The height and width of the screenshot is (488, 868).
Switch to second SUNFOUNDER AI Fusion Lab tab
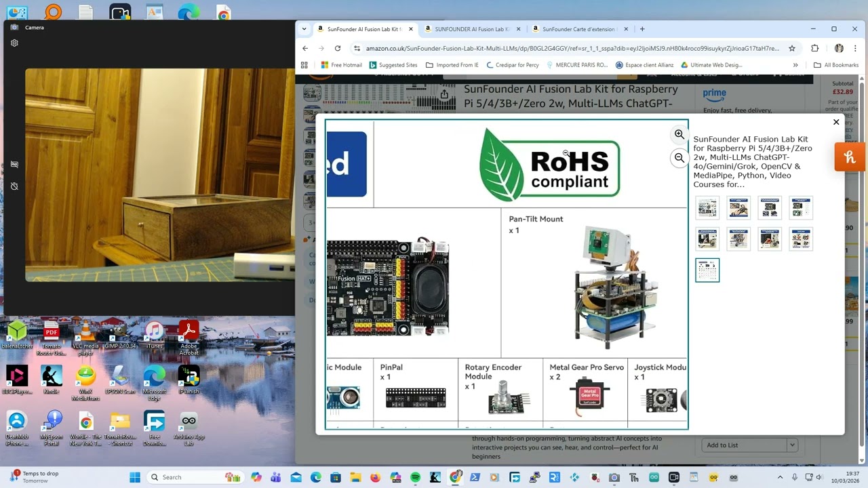[x=473, y=29]
